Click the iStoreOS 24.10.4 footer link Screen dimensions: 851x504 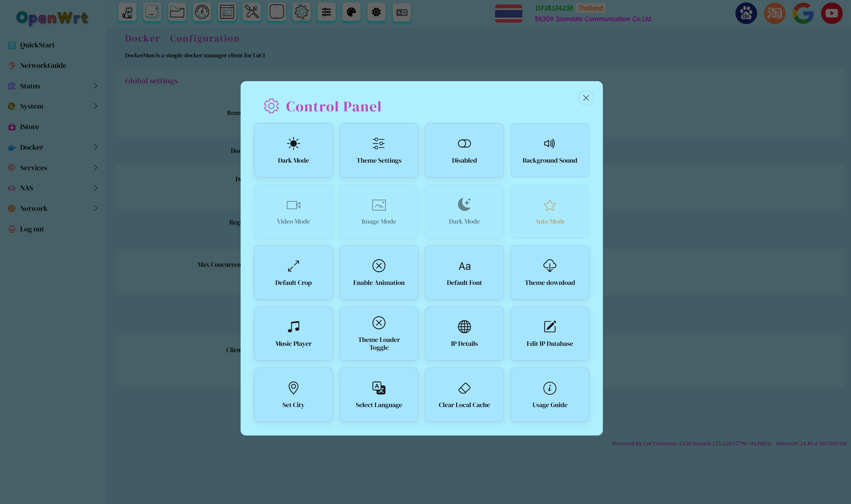tap(811, 443)
